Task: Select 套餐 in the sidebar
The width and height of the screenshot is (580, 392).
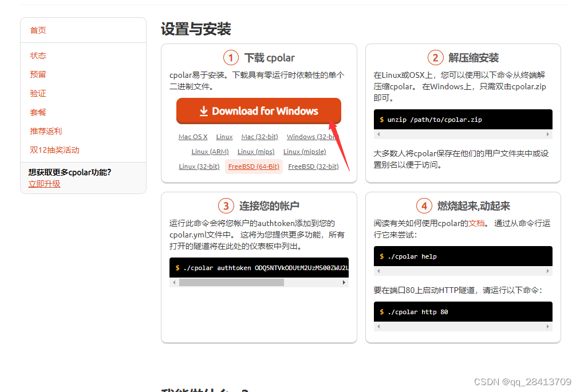Action: (x=38, y=112)
